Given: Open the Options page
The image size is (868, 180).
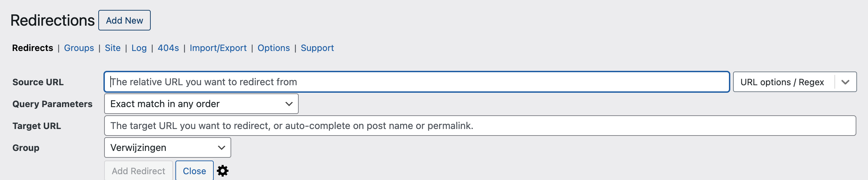Looking at the screenshot, I should (274, 48).
